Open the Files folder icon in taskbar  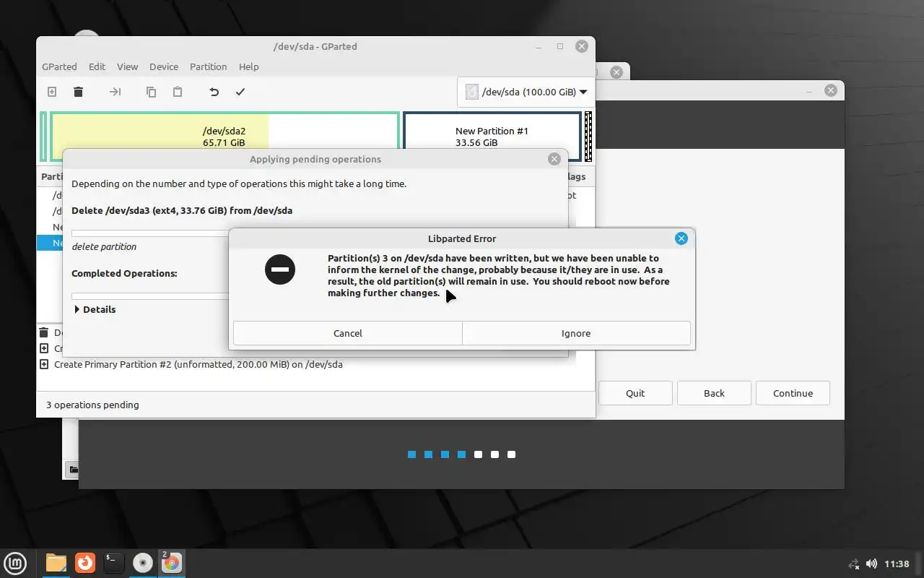[56, 563]
